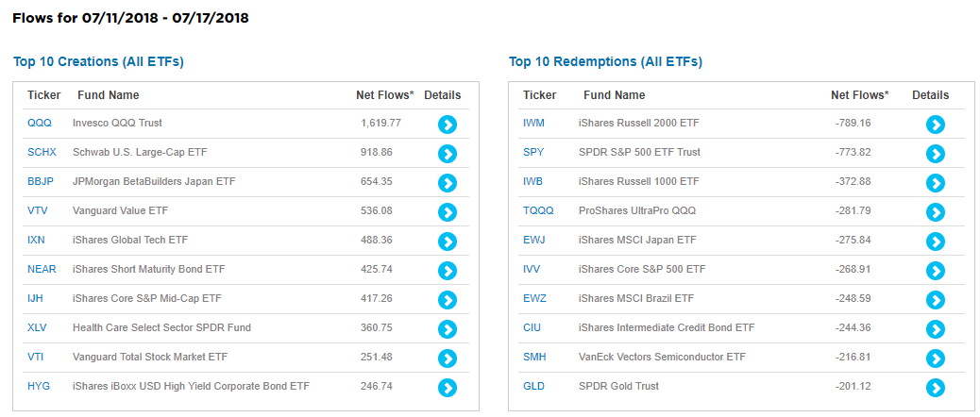Screen dimensions: 980x417
Task: Select the 918.86 net flows value
Action: [377, 152]
